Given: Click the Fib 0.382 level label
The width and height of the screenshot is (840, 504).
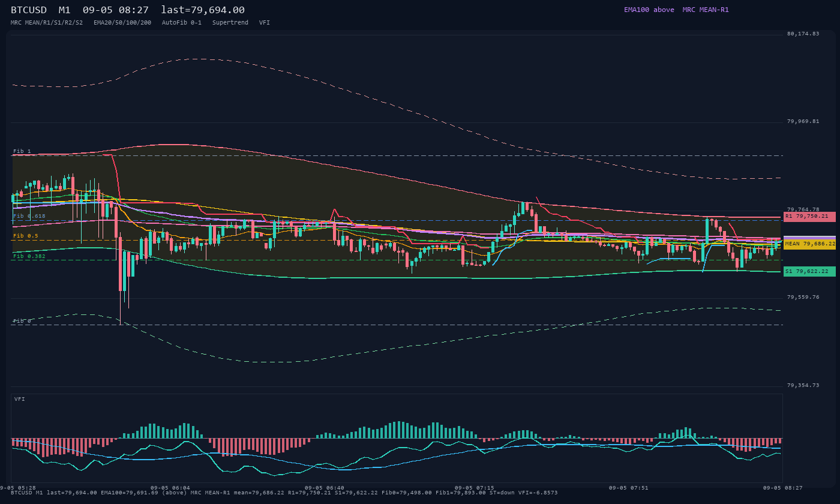Looking at the screenshot, I should click(29, 256).
